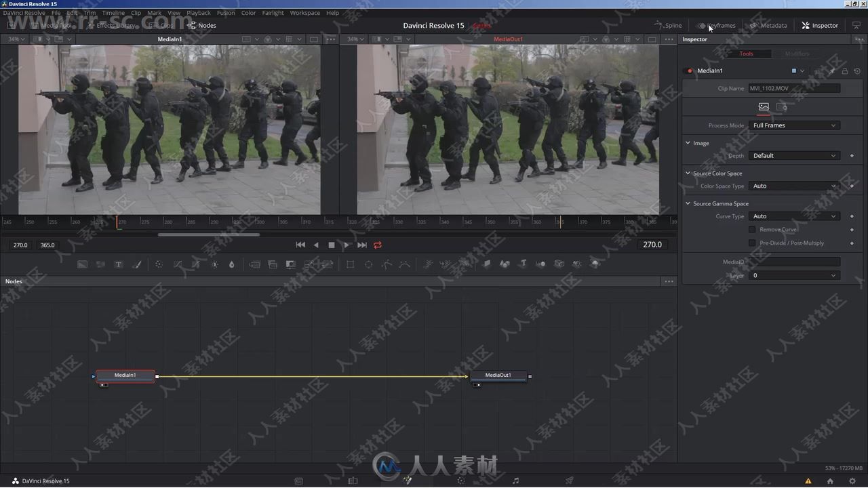Screen dimensions: 868x488
Task: Select the MediaOut1 node
Action: point(498,375)
